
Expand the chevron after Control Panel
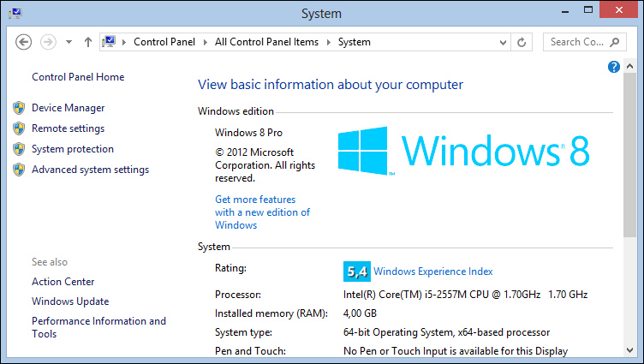click(x=205, y=42)
